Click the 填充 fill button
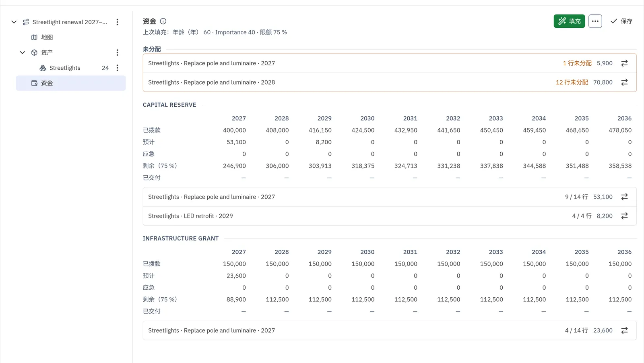Image resolution: width=644 pixels, height=363 pixels. (569, 21)
